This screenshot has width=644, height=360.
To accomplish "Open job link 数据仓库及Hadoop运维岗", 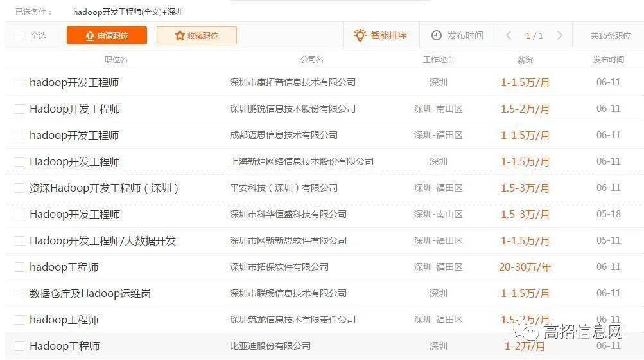I will click(x=90, y=293).
